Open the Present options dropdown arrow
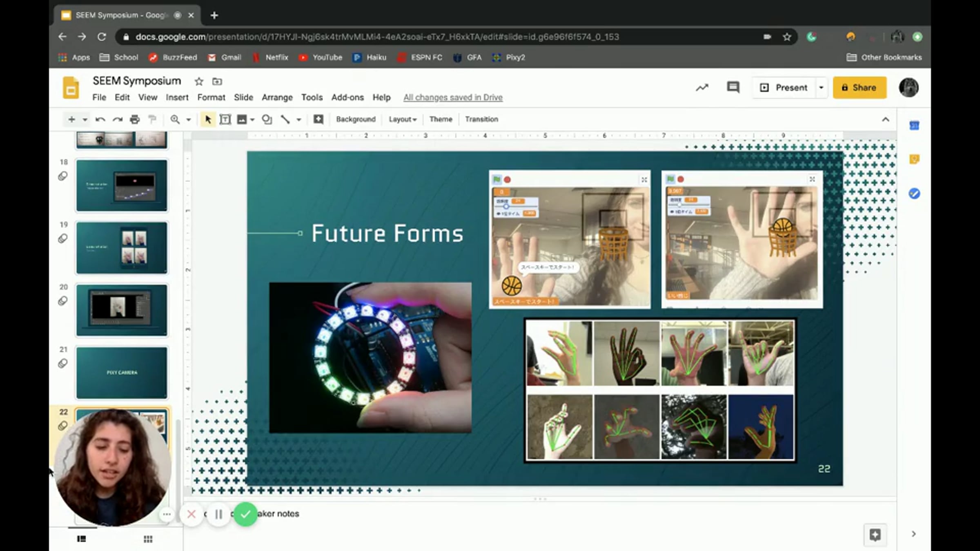Viewport: 980px width, 551px height. pyautogui.click(x=821, y=87)
